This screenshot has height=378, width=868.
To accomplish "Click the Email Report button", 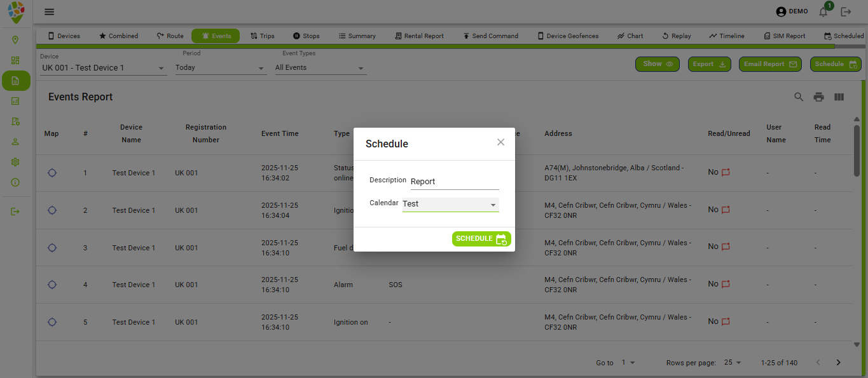I will 770,64.
